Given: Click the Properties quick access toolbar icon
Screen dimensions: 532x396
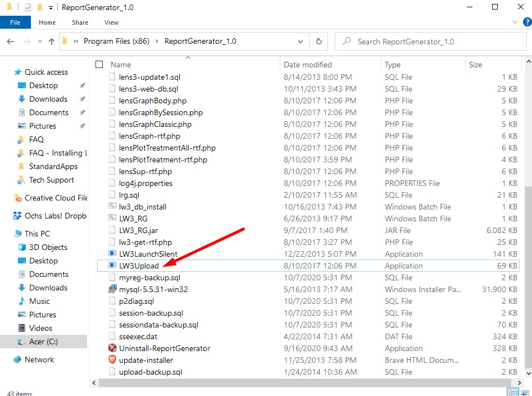Looking at the screenshot, I should pos(28,7).
